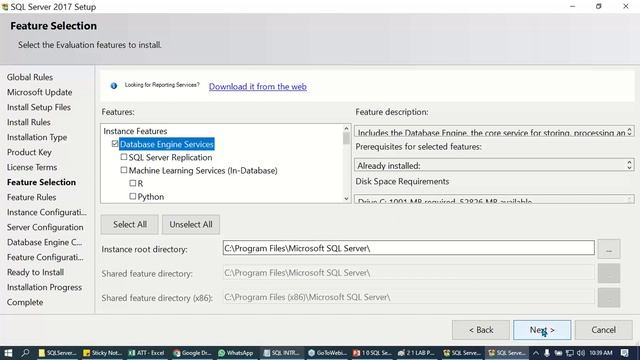Image resolution: width=640 pixels, height=360 pixels.
Task: Click Select All features button
Action: [130, 224]
